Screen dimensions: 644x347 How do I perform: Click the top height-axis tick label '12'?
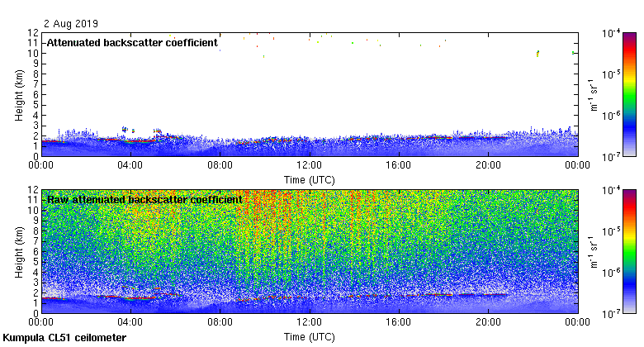[x=33, y=32]
